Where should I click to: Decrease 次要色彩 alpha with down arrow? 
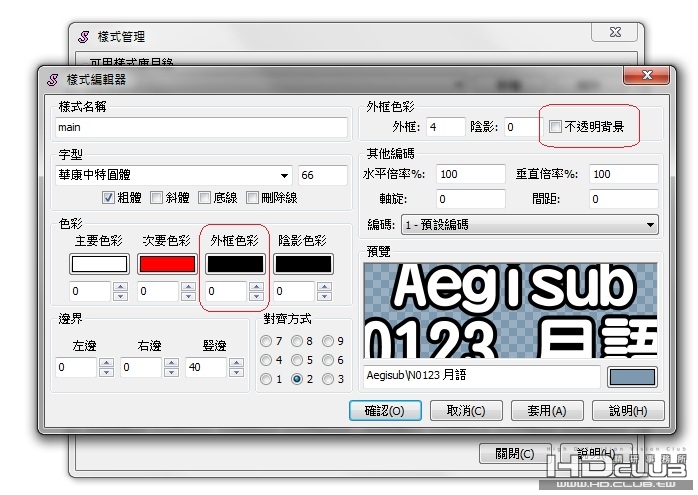pos(188,296)
